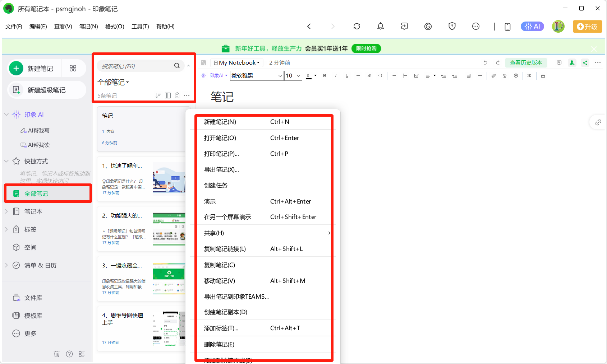The height and width of the screenshot is (364, 607).
Task: Toggle the note editor expand view icon
Action: tap(203, 63)
